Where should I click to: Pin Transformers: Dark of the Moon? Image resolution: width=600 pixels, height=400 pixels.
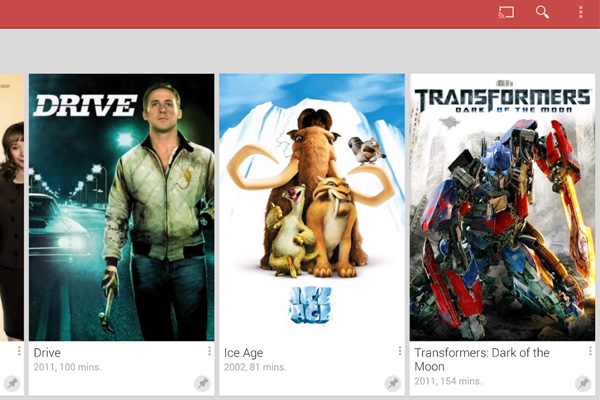click(583, 383)
